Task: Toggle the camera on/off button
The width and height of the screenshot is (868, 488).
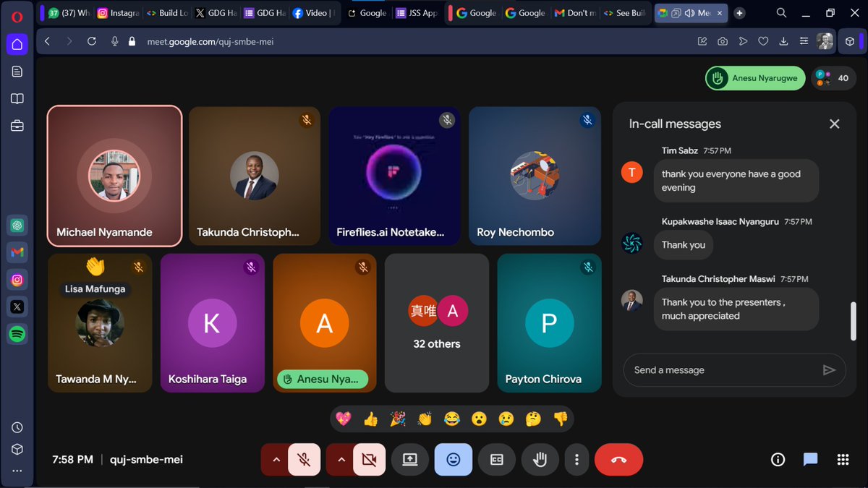Action: 370,459
